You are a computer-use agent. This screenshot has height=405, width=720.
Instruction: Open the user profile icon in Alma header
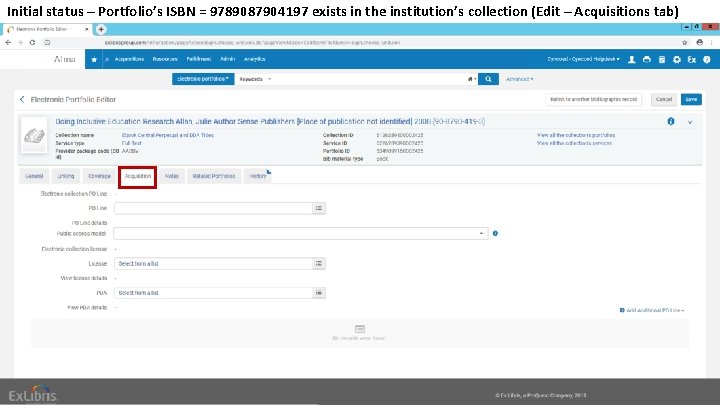click(632, 59)
